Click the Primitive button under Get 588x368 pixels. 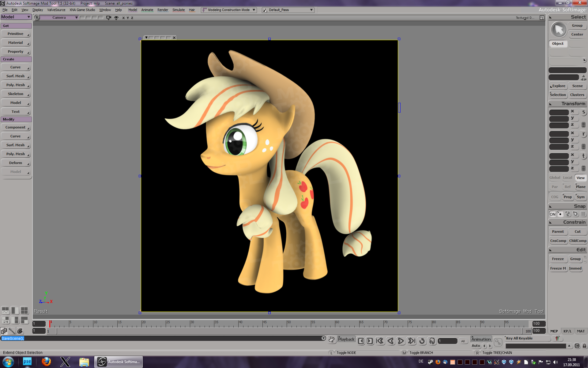click(16, 34)
